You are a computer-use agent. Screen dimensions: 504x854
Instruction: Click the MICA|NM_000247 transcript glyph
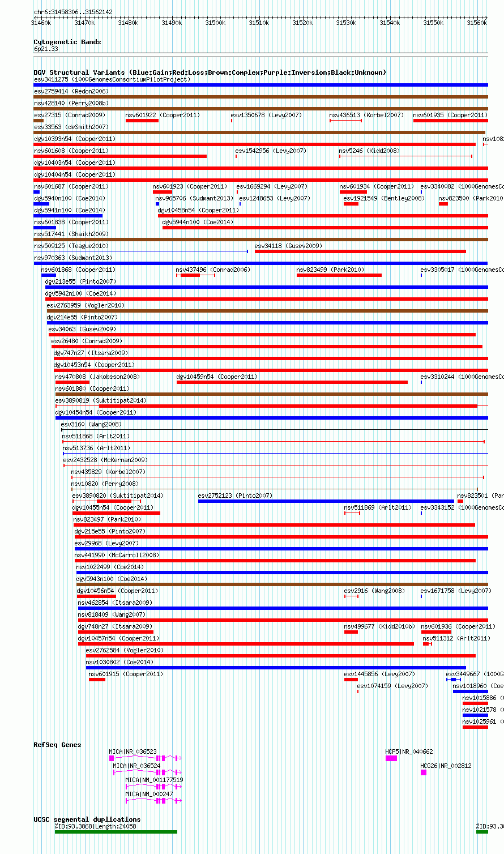pyautogui.click(x=153, y=801)
